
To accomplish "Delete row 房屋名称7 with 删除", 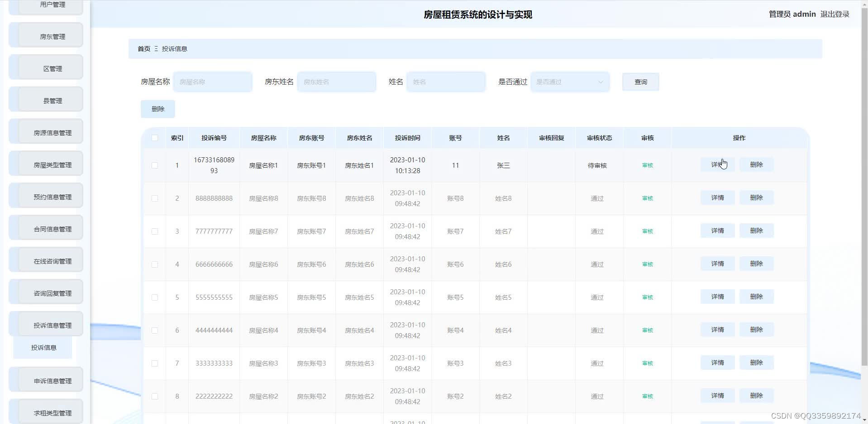I will 756,231.
